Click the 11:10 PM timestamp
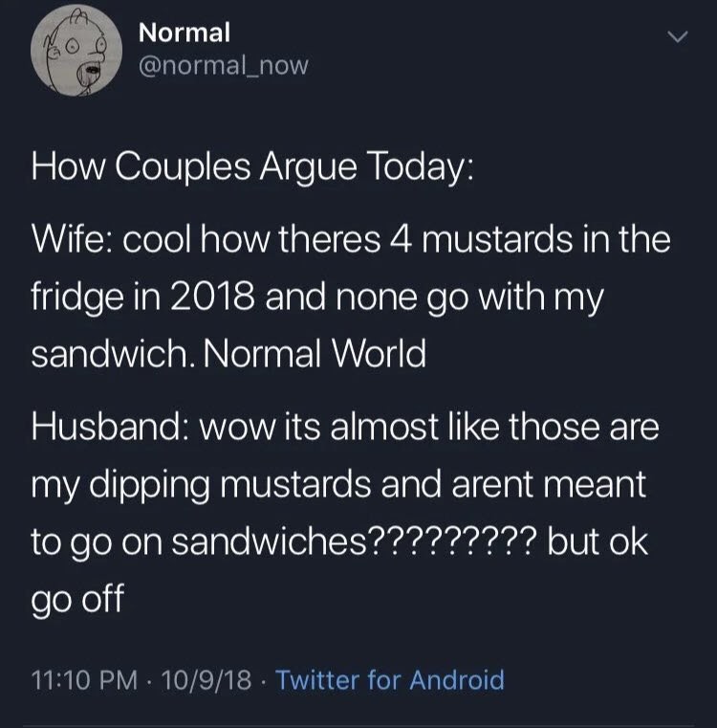This screenshot has width=717, height=728. [x=80, y=680]
